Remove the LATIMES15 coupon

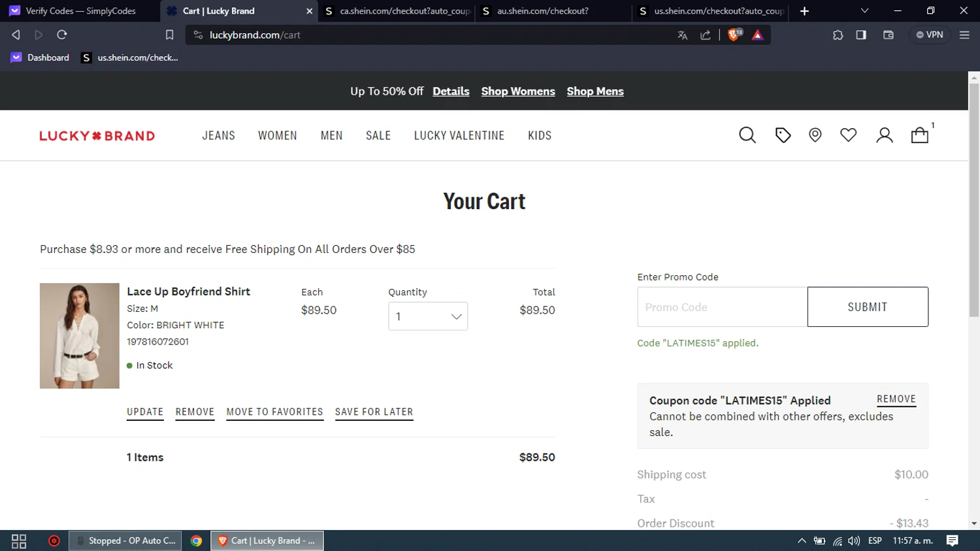pyautogui.click(x=896, y=399)
